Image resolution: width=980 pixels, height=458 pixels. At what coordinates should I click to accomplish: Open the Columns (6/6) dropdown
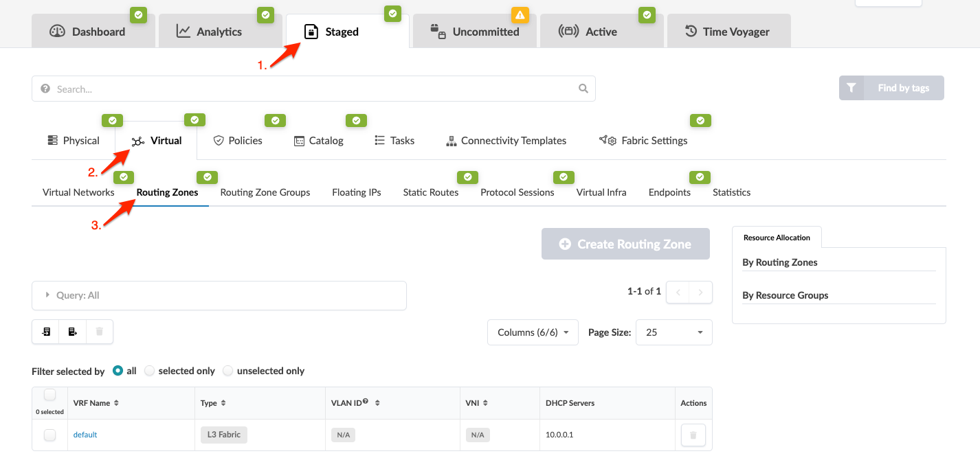533,332
